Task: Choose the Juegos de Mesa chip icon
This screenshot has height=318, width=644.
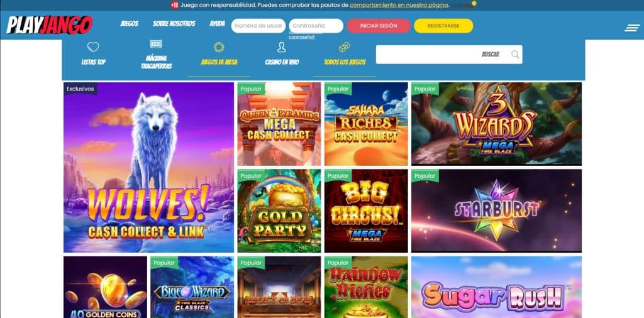Action: tap(219, 48)
